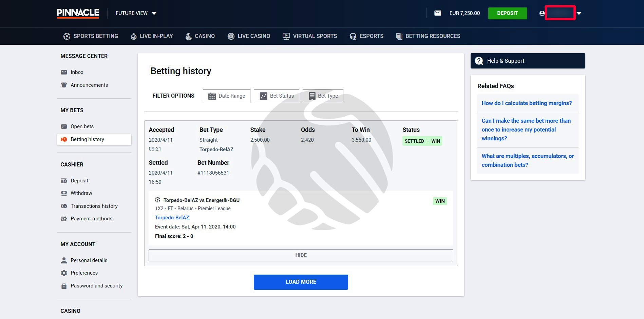This screenshot has width=644, height=319.
Task: Open FAQ on calculating betting margins
Action: click(x=527, y=103)
